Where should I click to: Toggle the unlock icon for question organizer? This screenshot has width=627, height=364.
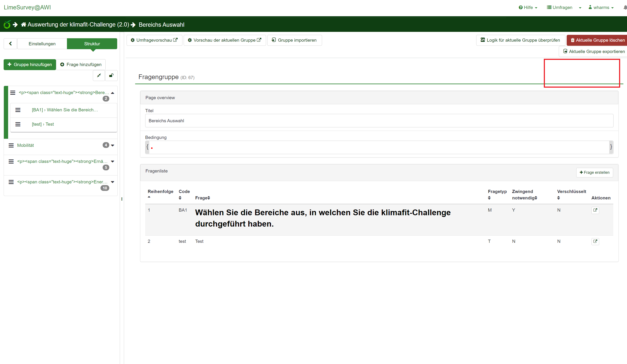[x=111, y=75]
